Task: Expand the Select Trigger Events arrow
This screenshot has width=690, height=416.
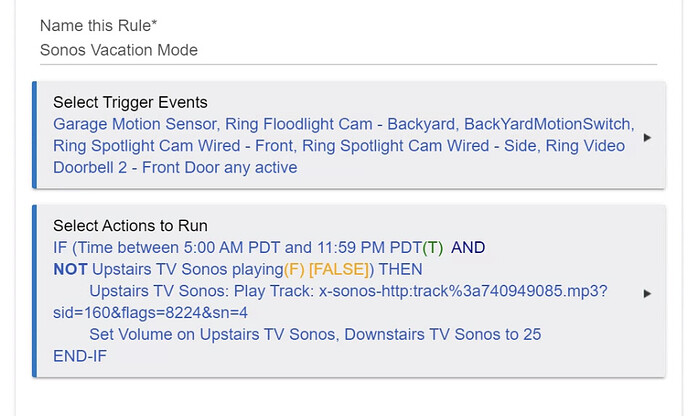Action: (x=647, y=138)
